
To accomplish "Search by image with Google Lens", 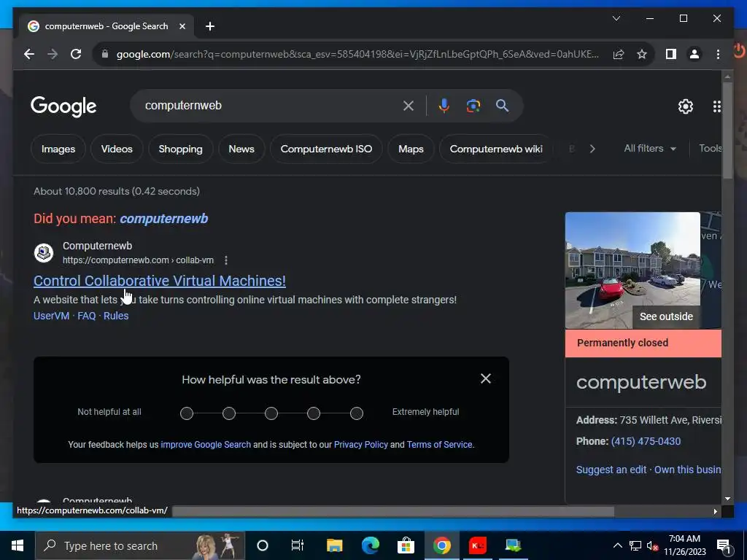I will point(473,105).
